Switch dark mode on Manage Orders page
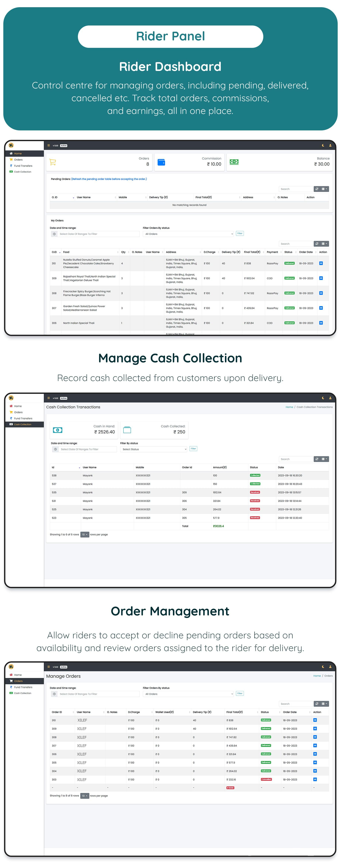 click(323, 667)
